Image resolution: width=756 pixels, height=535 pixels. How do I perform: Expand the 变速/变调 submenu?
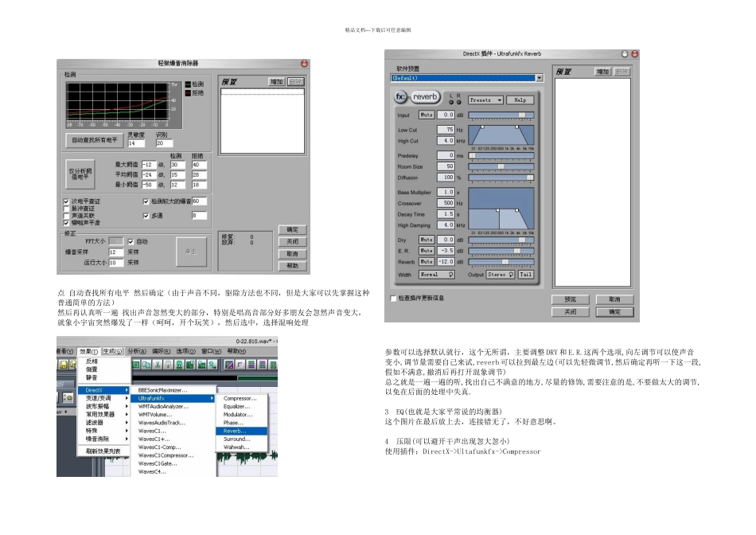(x=103, y=398)
